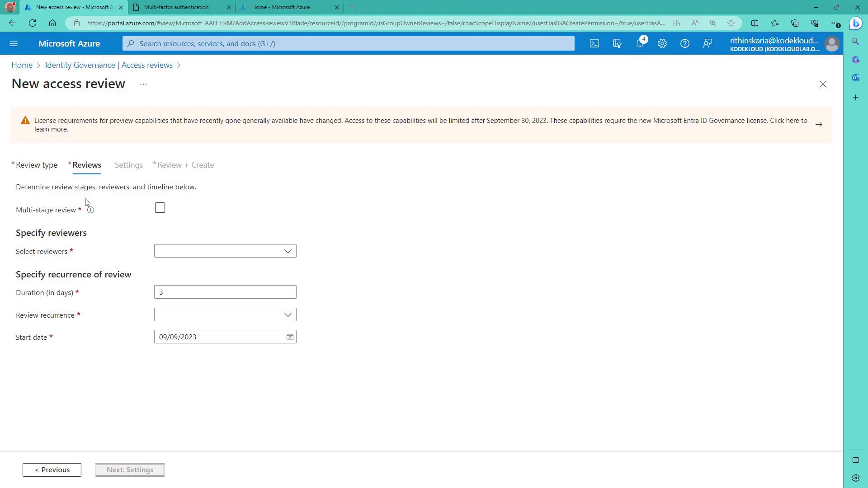Expand the Select reviewers dropdown
The height and width of the screenshot is (488, 868).
(225, 251)
